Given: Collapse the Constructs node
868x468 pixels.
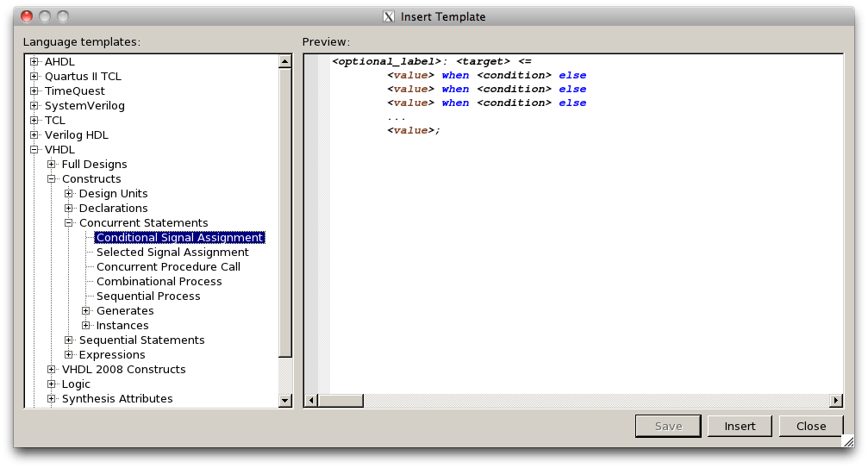Looking at the screenshot, I should pos(52,178).
